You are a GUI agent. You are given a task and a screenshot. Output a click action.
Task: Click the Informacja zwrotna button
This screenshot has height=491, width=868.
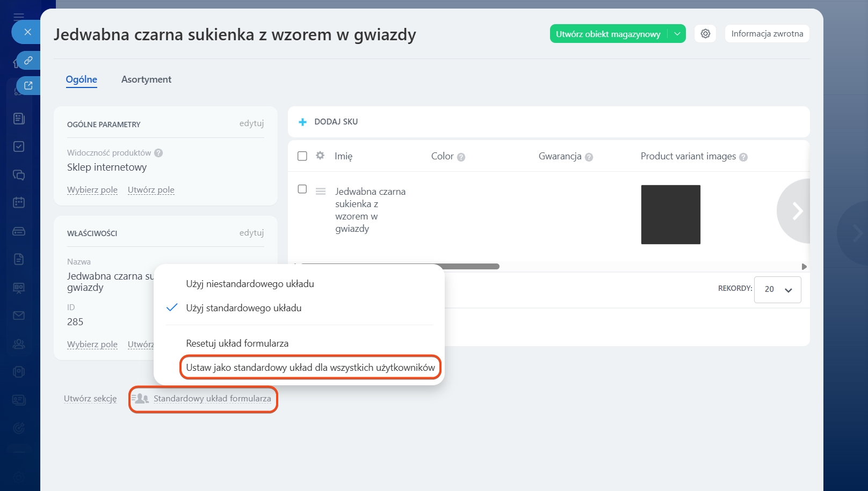pos(766,34)
